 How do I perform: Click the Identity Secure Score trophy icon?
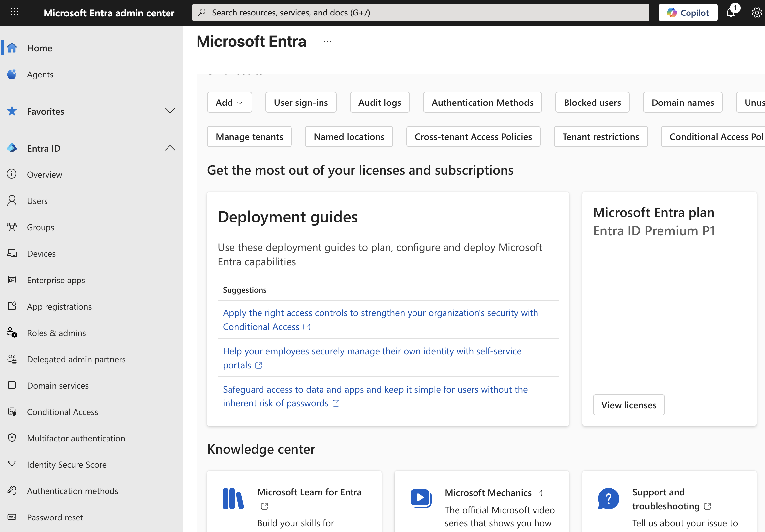tap(12, 464)
